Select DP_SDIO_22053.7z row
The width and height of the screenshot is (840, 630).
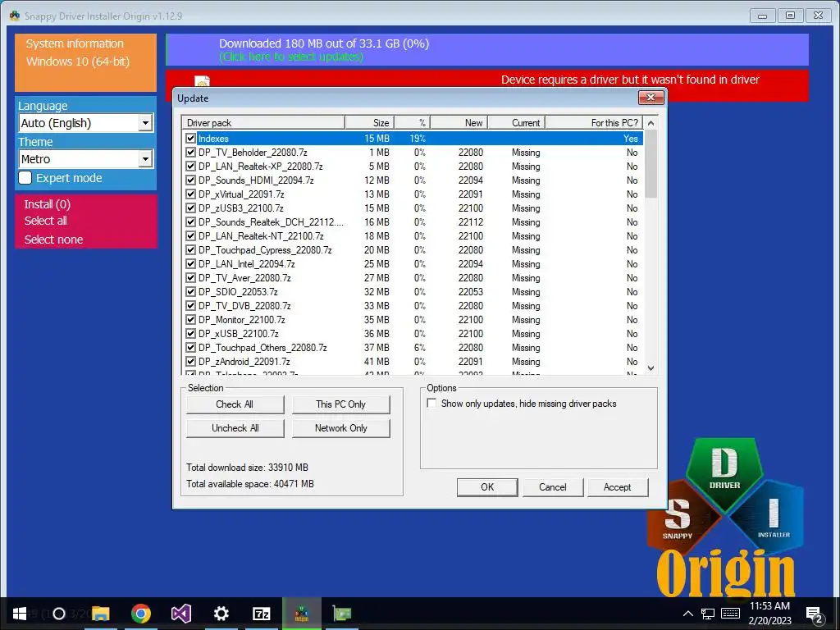(413, 291)
